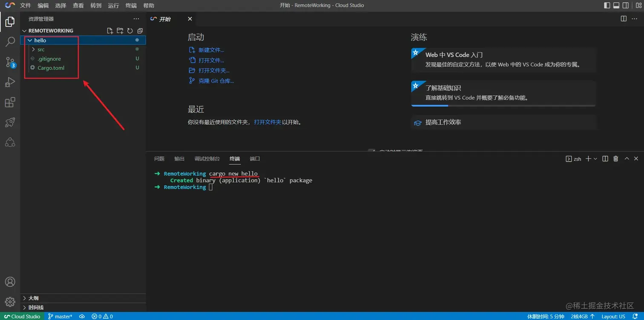Viewport: 644px width, 320px height.
Task: Click the New File icon in explorer header
Action: point(110,31)
